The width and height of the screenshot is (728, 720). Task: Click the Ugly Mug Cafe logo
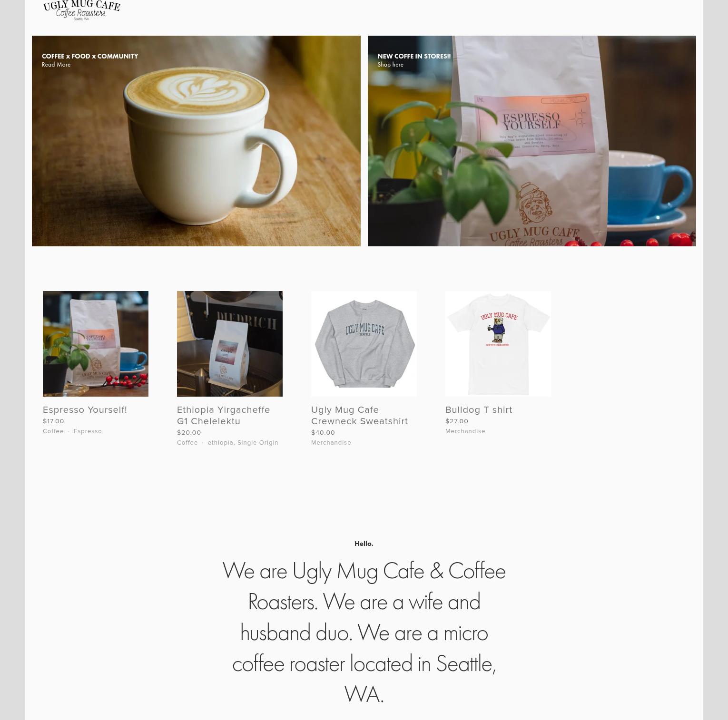click(x=81, y=10)
